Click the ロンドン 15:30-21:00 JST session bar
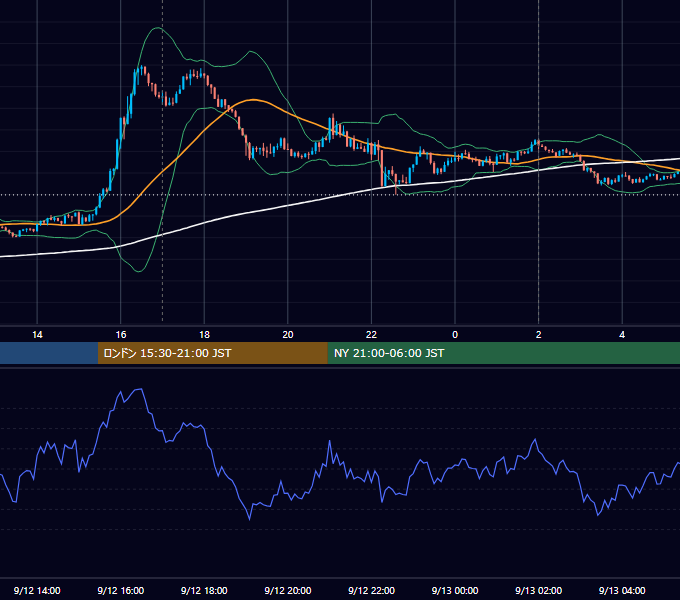This screenshot has height=600, width=680. 212,353
